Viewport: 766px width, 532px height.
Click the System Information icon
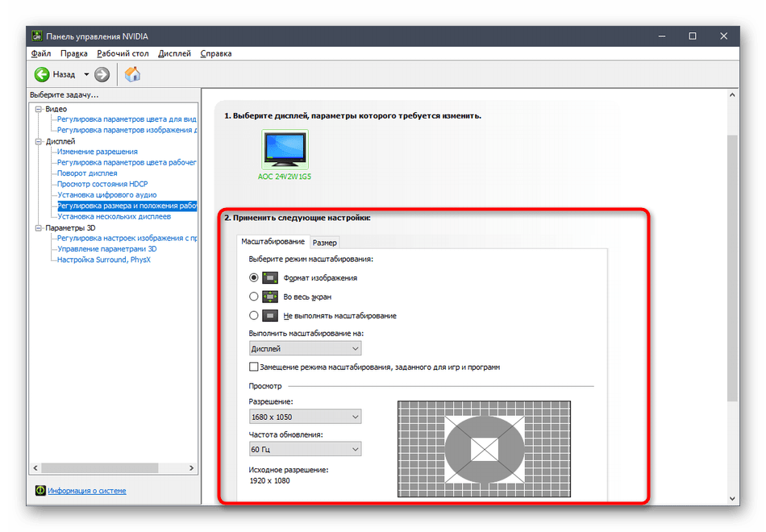coord(40,490)
